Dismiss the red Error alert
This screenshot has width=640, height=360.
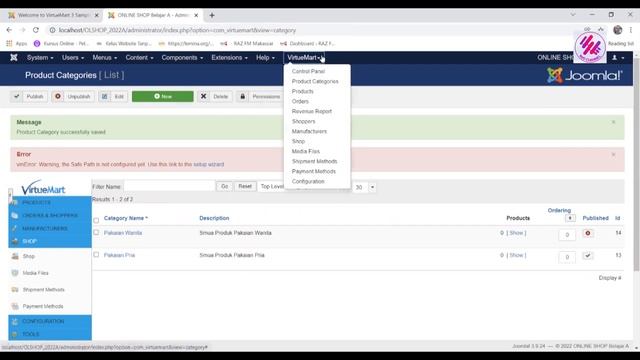pyautogui.click(x=613, y=154)
